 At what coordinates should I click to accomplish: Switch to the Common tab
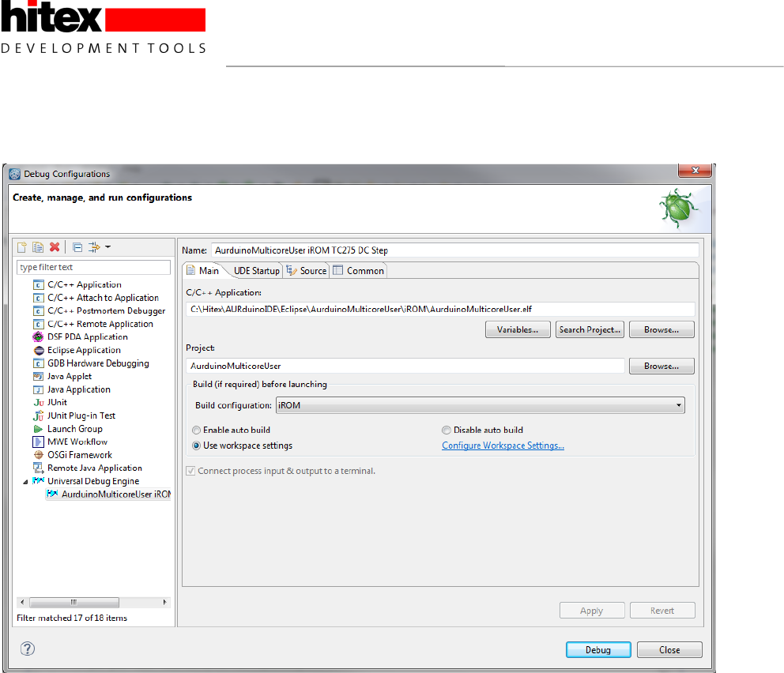pos(359,271)
